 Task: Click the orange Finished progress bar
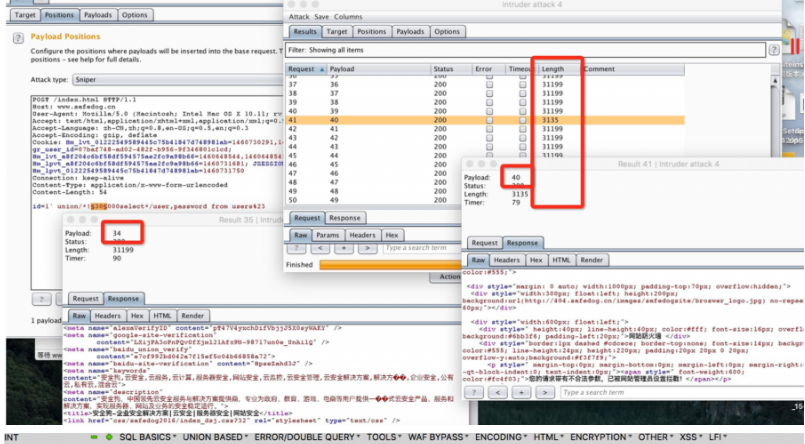[x=390, y=265]
